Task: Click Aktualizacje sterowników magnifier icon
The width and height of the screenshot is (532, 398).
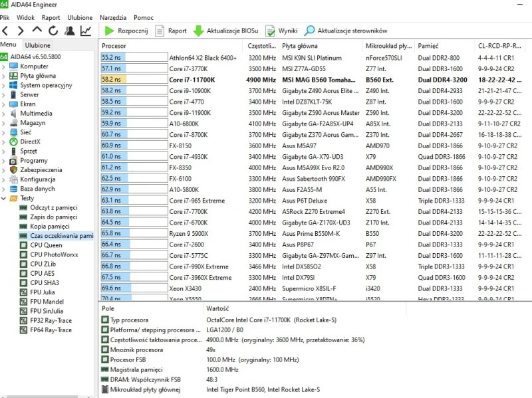Action: (310, 31)
